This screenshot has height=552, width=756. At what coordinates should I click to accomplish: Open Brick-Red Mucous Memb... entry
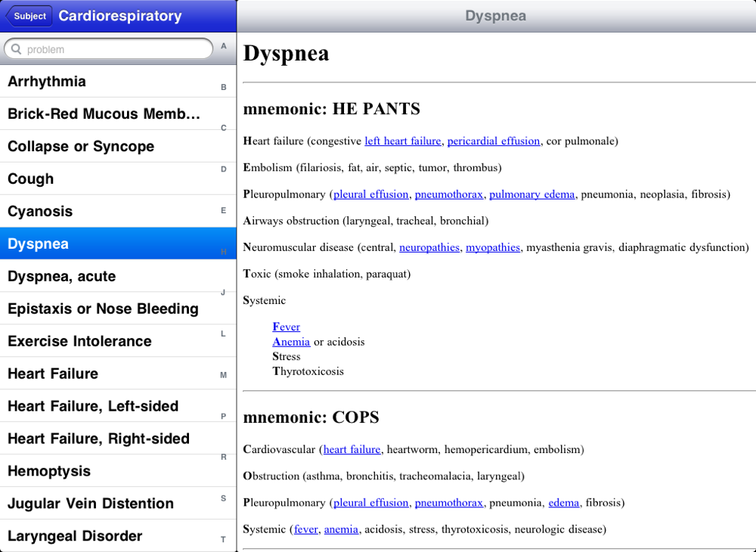click(x=118, y=113)
